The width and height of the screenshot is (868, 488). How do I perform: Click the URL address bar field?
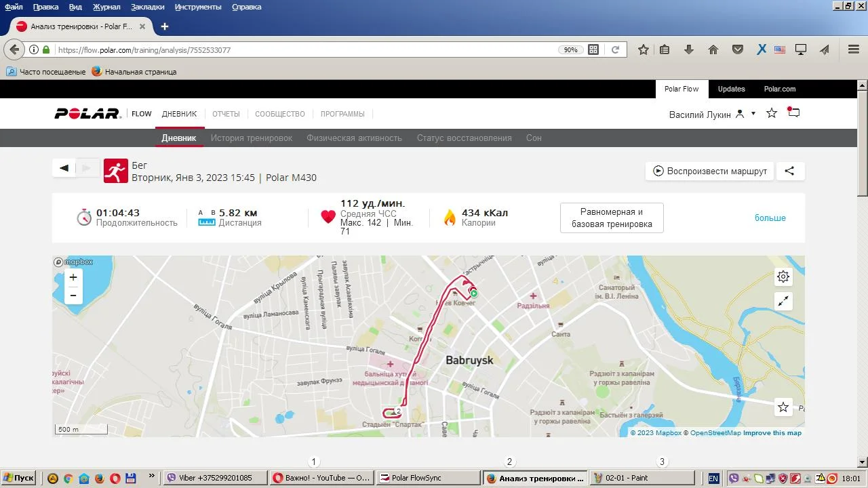(x=305, y=50)
